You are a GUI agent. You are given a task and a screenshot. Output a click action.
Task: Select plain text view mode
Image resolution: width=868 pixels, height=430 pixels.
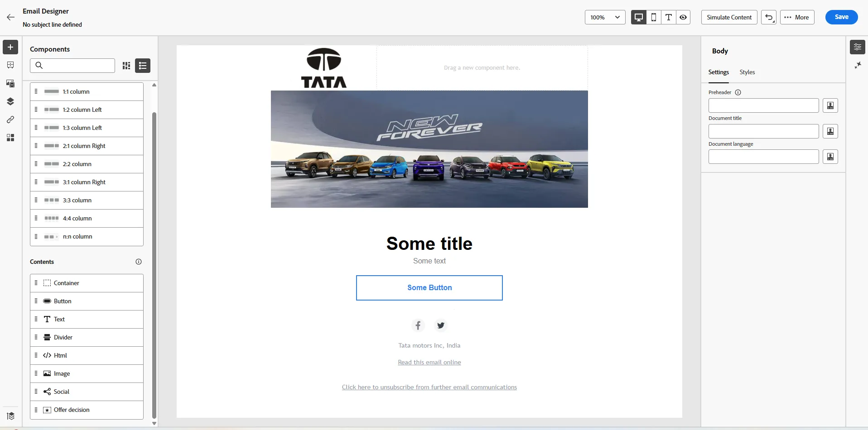(x=669, y=17)
